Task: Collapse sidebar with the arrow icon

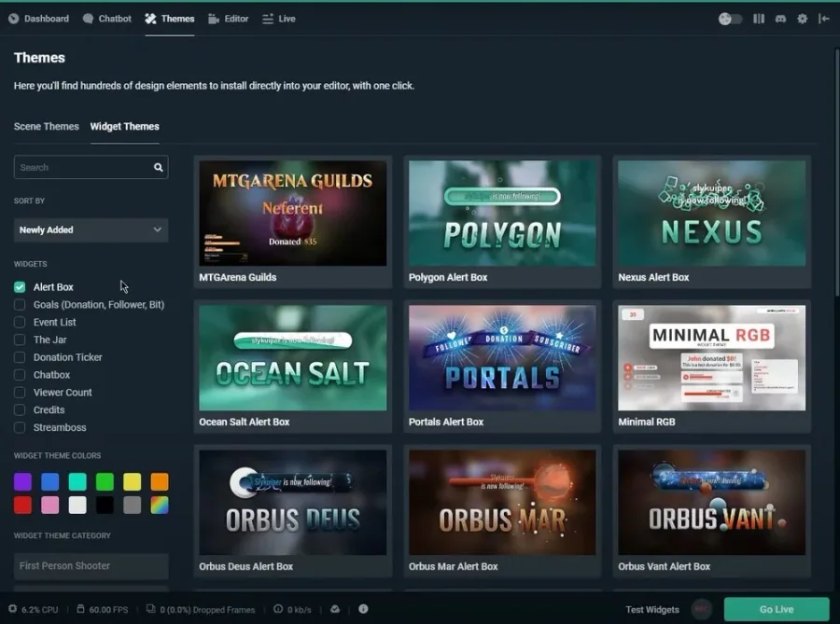Action: (823, 19)
